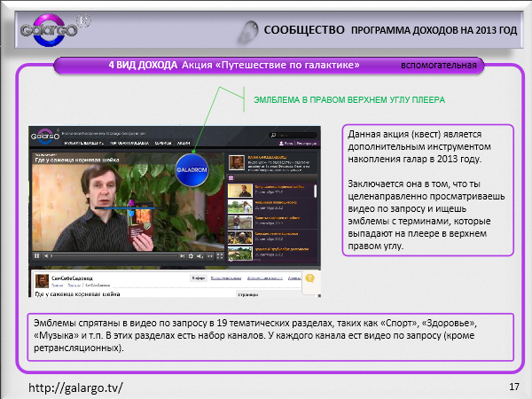This screenshot has width=532, height=399.
Task: Open the player settings gear
Action: [191, 256]
